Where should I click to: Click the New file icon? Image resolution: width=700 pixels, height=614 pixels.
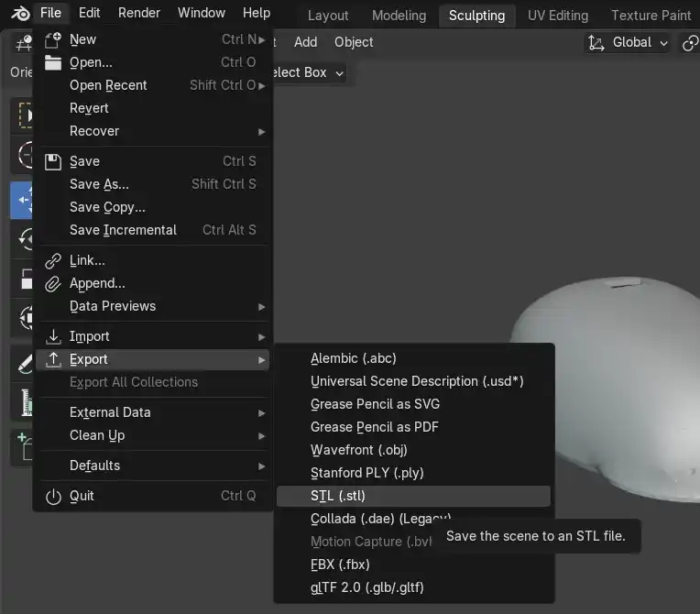(x=52, y=39)
